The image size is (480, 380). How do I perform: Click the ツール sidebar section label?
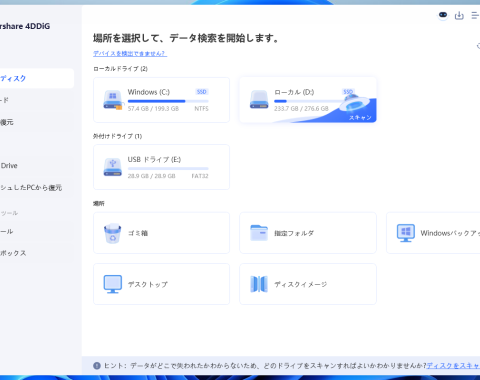pos(9,213)
